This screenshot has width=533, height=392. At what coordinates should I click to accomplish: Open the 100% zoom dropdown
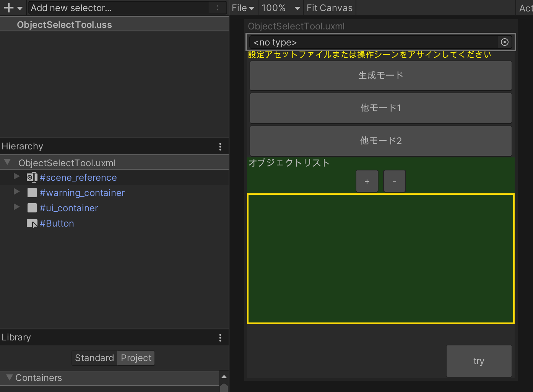280,8
